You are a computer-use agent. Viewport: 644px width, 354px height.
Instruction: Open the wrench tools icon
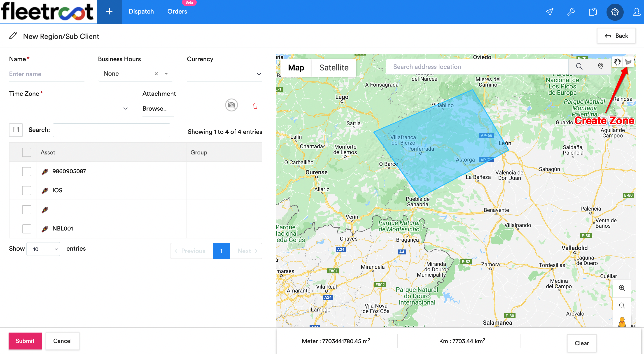571,12
